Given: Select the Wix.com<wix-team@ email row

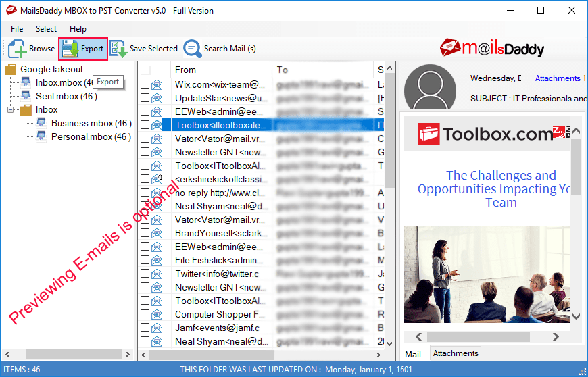Looking at the screenshot, I should coord(261,84).
